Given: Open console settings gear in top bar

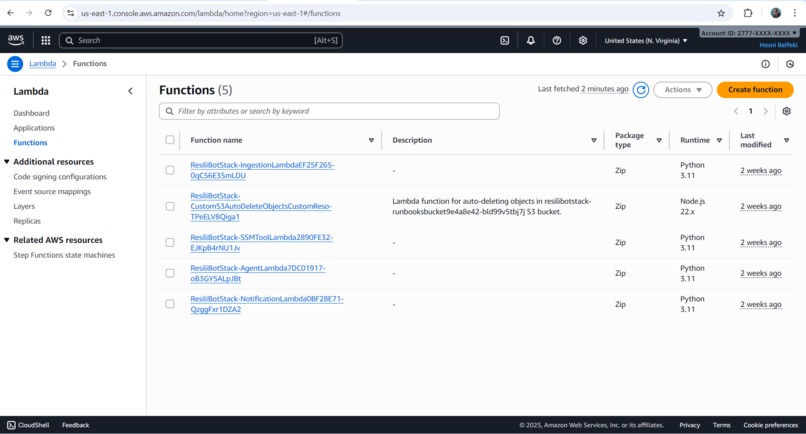Looking at the screenshot, I should click(x=583, y=40).
